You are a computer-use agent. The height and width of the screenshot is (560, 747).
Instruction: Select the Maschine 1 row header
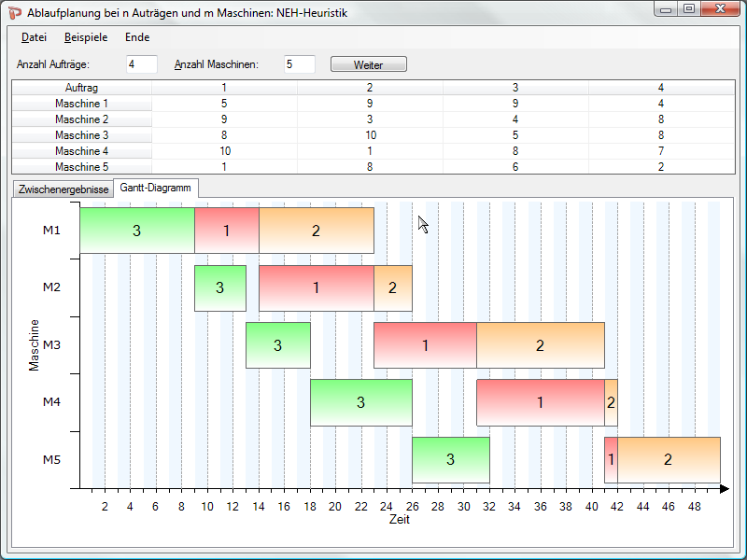click(x=82, y=104)
